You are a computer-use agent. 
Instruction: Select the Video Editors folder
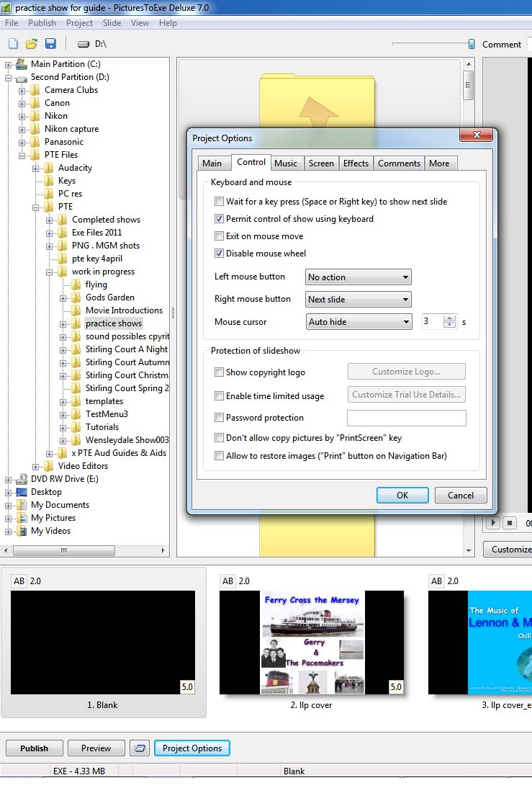[x=83, y=466]
